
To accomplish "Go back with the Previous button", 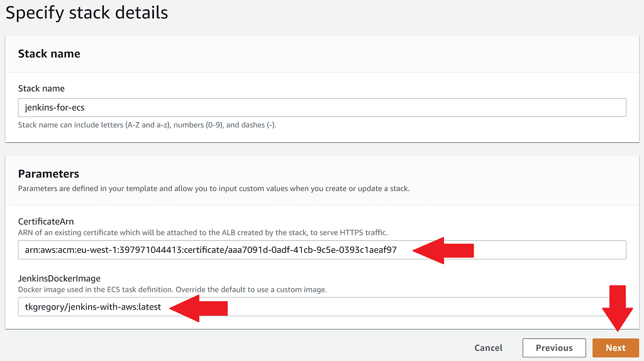I will pyautogui.click(x=554, y=348).
